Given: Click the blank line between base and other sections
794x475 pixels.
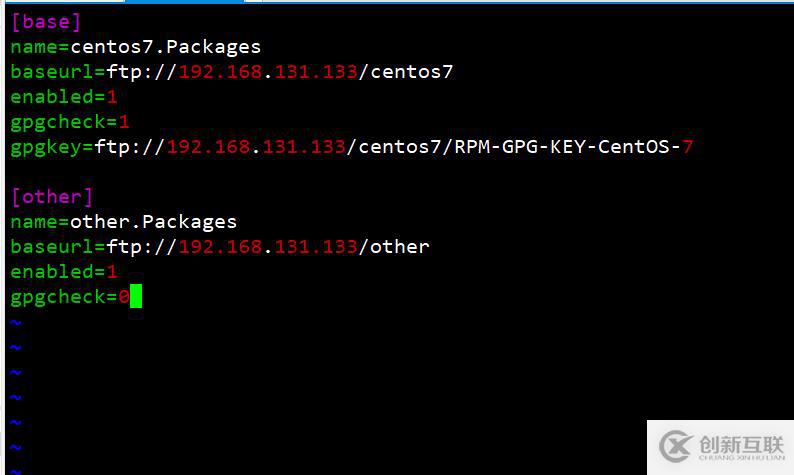Looking at the screenshot, I should 397,172.
